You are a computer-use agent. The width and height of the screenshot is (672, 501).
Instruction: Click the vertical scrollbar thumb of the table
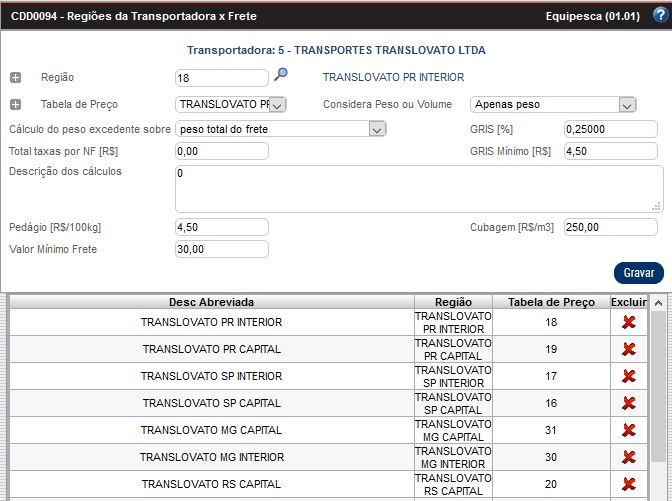click(658, 386)
